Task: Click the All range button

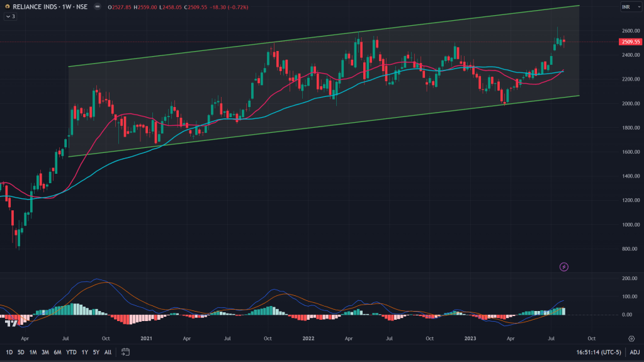Action: pos(108,352)
